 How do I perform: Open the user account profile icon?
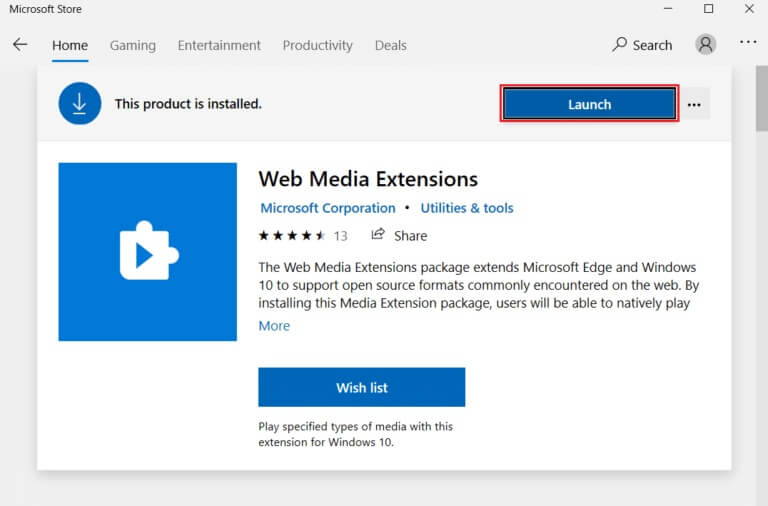click(x=705, y=45)
